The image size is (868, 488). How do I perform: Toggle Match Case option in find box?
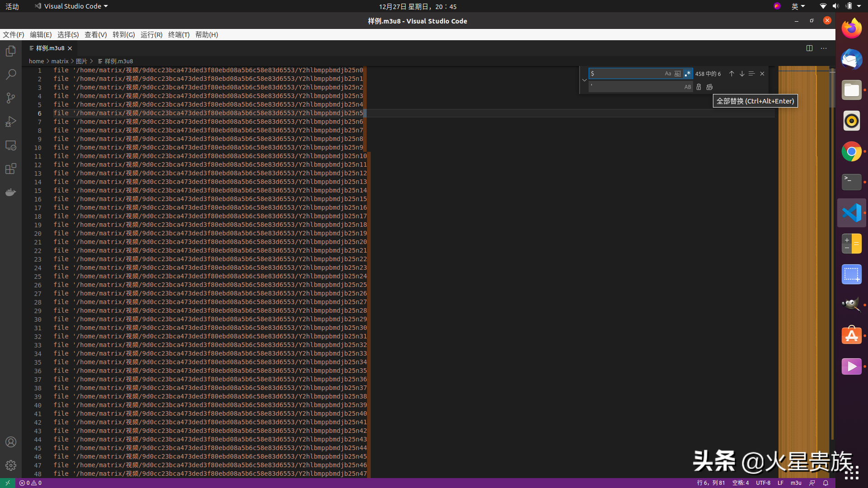coord(668,74)
